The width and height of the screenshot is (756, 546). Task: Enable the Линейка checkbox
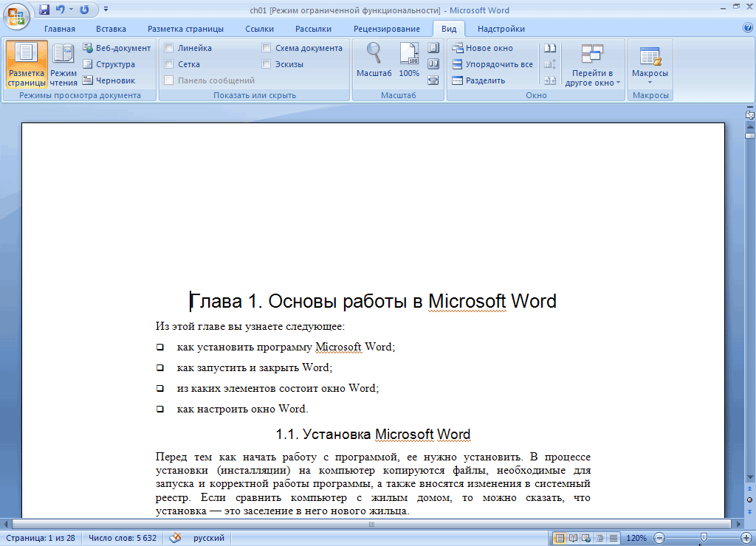[169, 48]
